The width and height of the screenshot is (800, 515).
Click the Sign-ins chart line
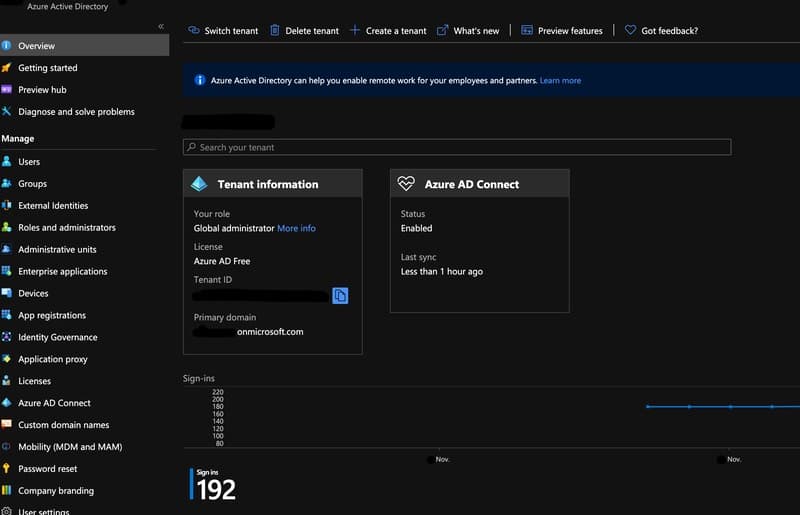coord(722,407)
